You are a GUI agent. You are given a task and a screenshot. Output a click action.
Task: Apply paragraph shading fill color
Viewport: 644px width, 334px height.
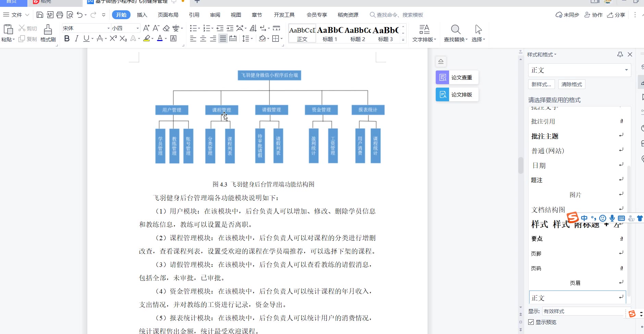click(x=262, y=38)
